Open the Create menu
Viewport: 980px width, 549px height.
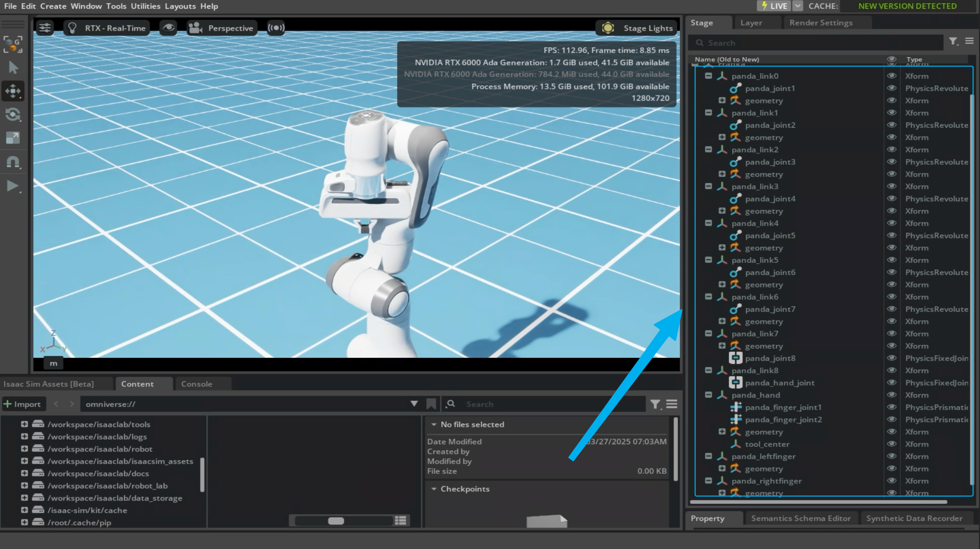(x=53, y=6)
